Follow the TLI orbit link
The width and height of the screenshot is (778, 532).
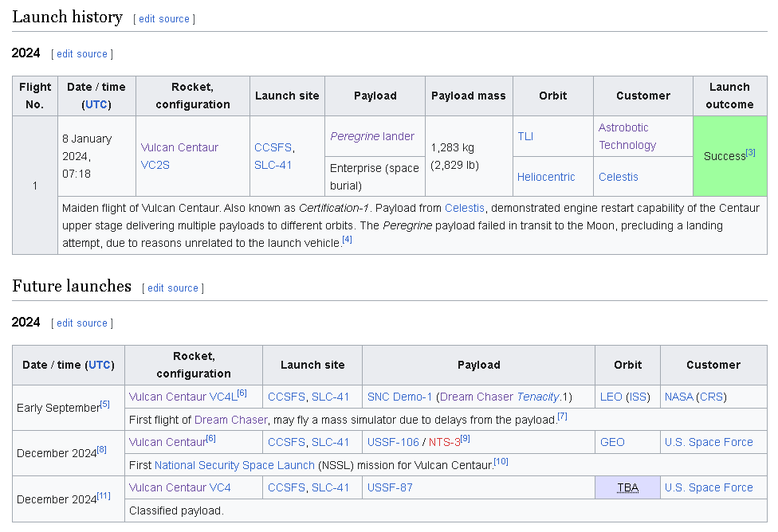tap(525, 136)
